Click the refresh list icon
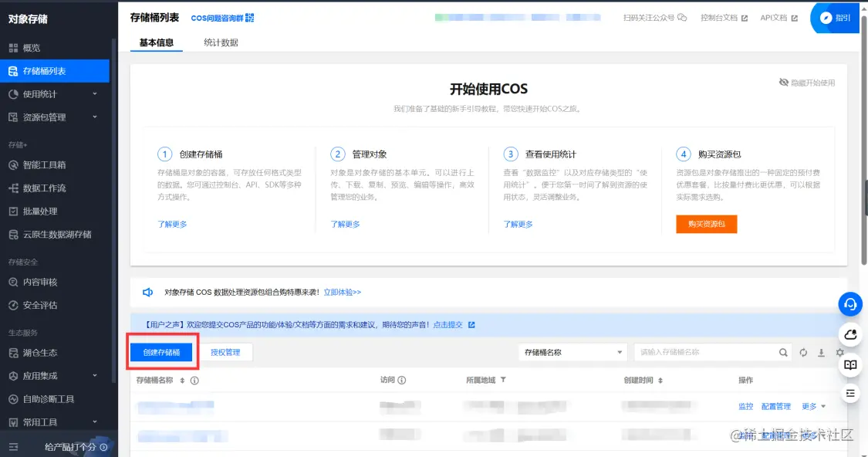The image size is (868, 457). click(x=803, y=352)
